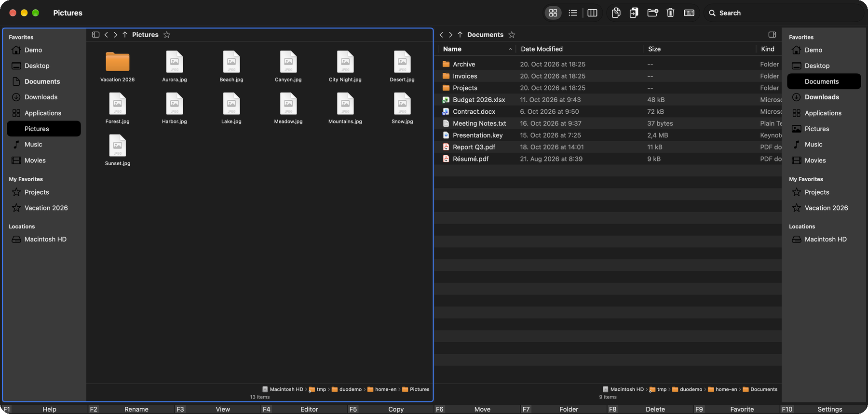Viewport: 868px width, 414px height.
Task: Go back in the Pictures pane
Action: [x=106, y=35]
